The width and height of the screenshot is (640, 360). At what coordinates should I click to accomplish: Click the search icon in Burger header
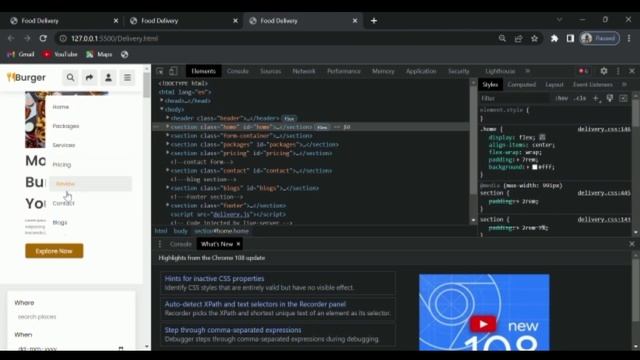[70, 78]
